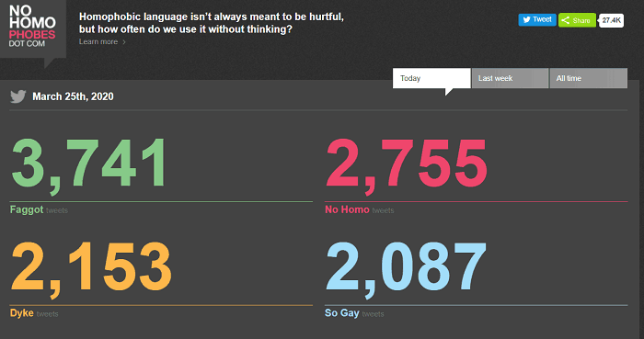Click the So Gay tweets label
The image size is (644, 339).
354,313
